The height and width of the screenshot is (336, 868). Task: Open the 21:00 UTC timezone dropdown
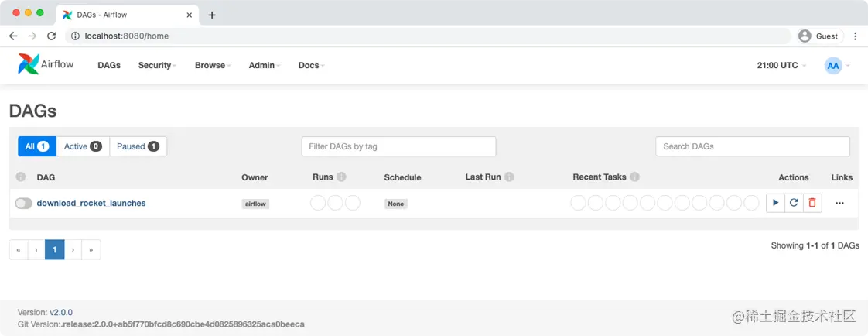[781, 65]
